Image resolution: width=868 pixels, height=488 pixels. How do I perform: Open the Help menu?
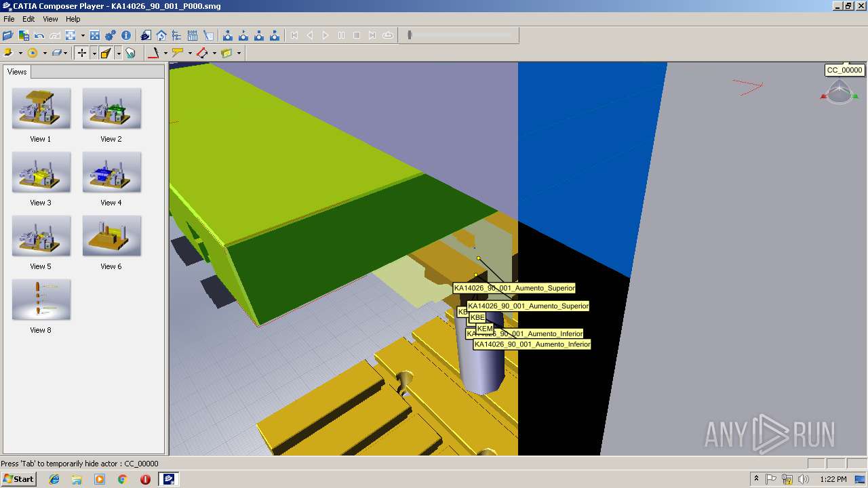coord(73,19)
